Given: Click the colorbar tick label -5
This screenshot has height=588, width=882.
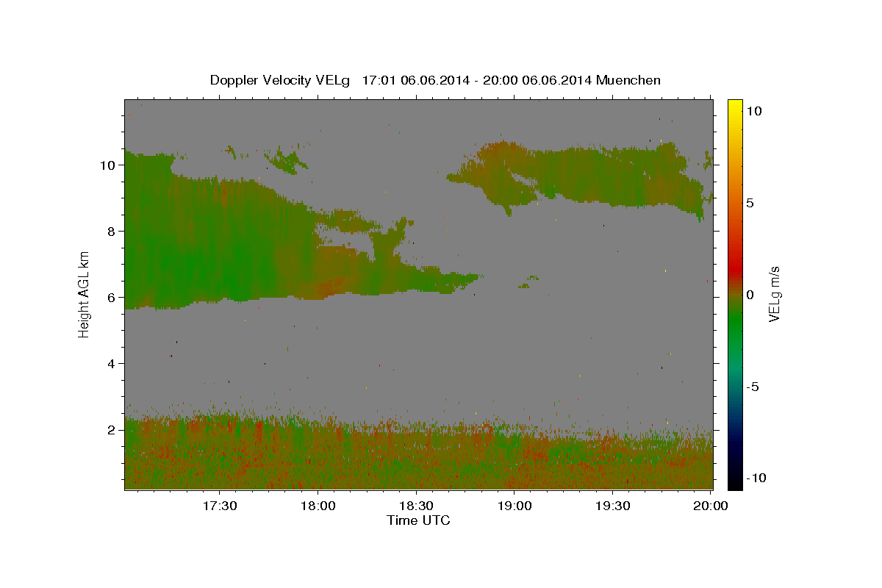Looking at the screenshot, I should pos(753,387).
